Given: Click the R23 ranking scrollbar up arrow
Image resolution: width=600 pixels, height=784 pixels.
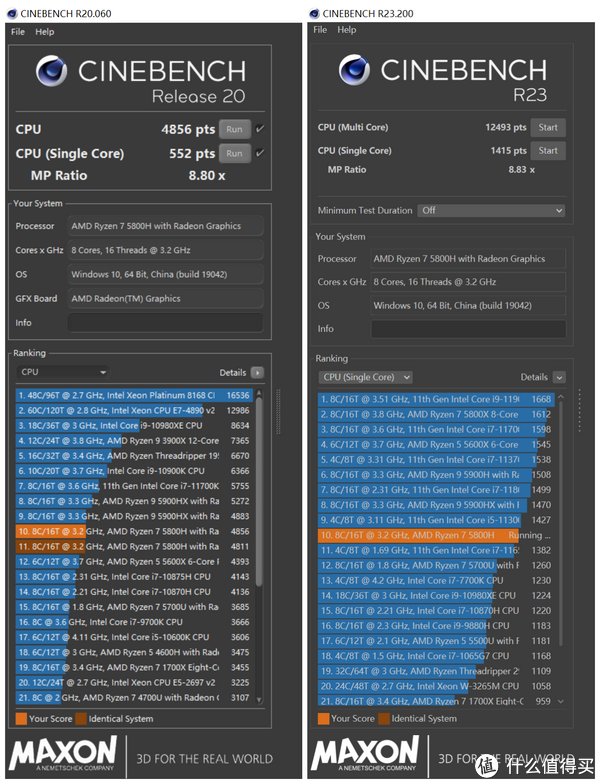Looking at the screenshot, I should pos(560,397).
